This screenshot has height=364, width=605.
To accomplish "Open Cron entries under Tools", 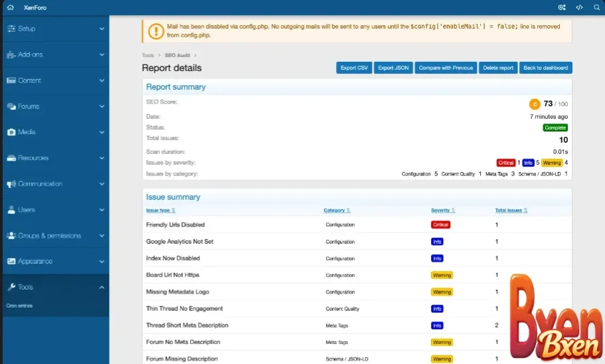I will coord(19,306).
